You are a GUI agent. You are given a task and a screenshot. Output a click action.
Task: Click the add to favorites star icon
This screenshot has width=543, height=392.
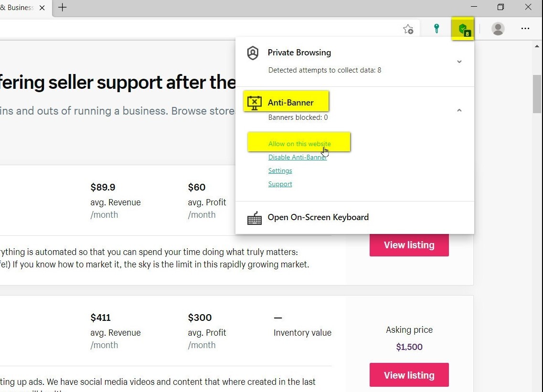408,29
